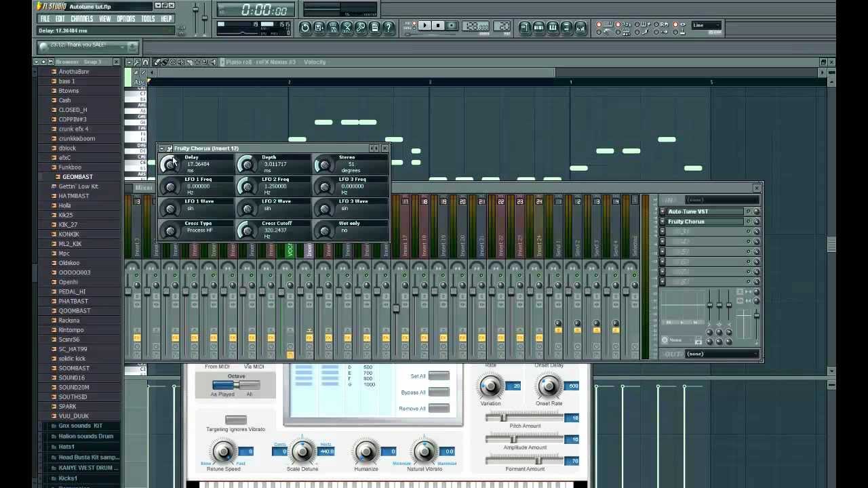Open the TOOLS menu
The height and width of the screenshot is (488, 868).
click(148, 19)
